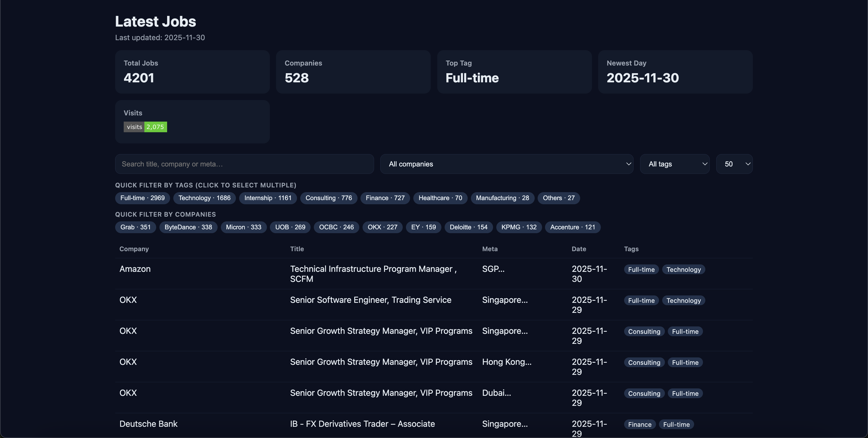Filter listings by Deloitte
Image resolution: width=868 pixels, height=438 pixels.
(468, 227)
